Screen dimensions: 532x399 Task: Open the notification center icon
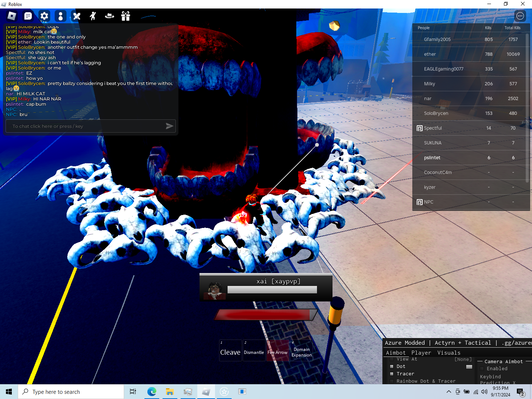pos(521,392)
